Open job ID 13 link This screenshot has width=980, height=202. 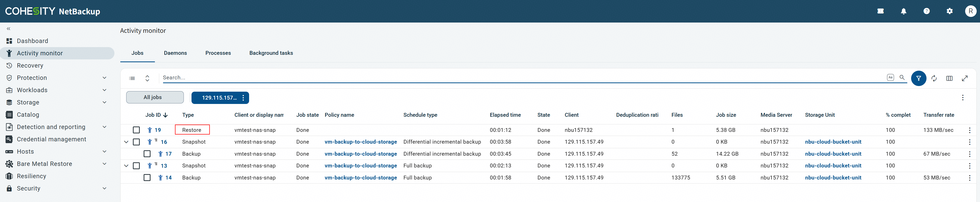coord(164,166)
